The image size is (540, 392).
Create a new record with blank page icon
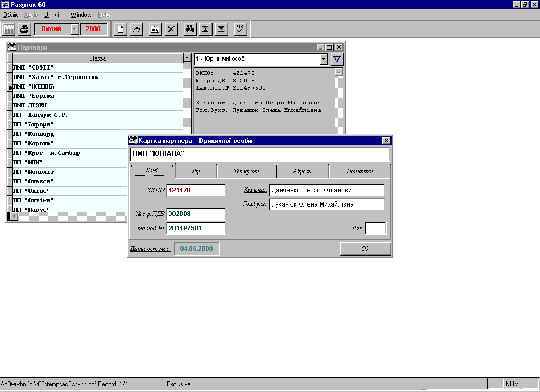[120, 30]
